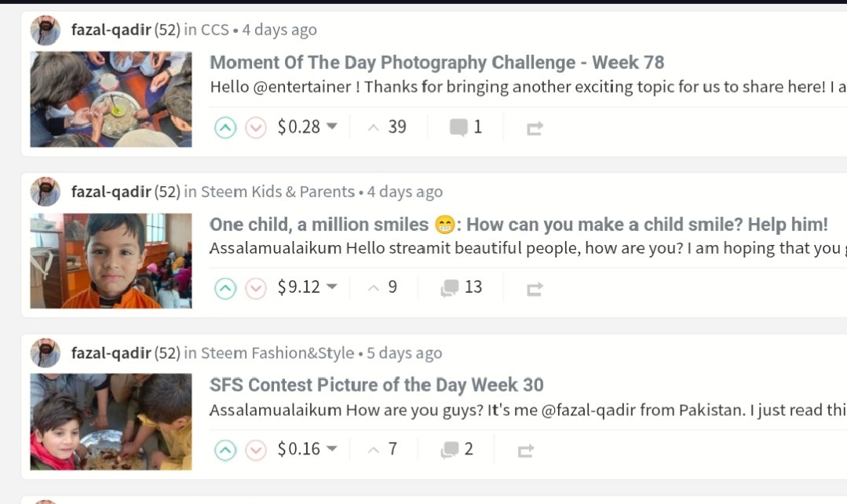Downvote the SFS Contest Picture post
Image resolution: width=847 pixels, height=504 pixels.
coord(256,450)
